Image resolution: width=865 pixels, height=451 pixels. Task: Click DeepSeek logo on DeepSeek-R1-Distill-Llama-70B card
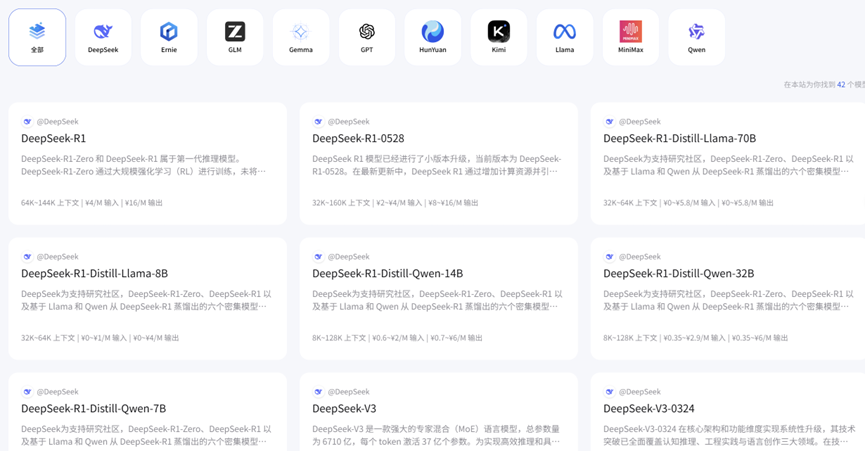click(x=609, y=121)
